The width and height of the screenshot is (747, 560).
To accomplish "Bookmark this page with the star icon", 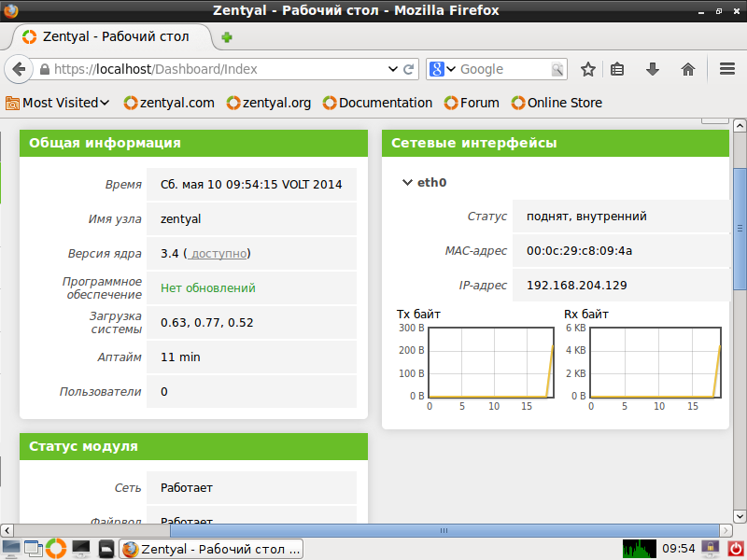I will 588,69.
